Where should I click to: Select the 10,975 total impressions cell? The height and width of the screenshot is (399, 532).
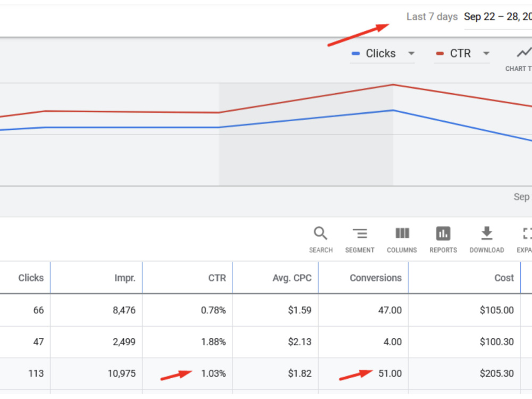(x=122, y=373)
